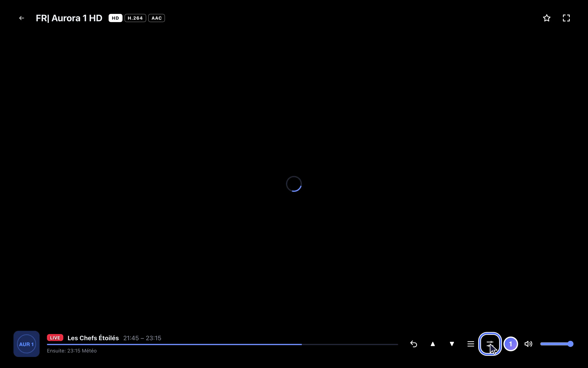
Task: Go back with the left arrow
Action: click(x=22, y=18)
